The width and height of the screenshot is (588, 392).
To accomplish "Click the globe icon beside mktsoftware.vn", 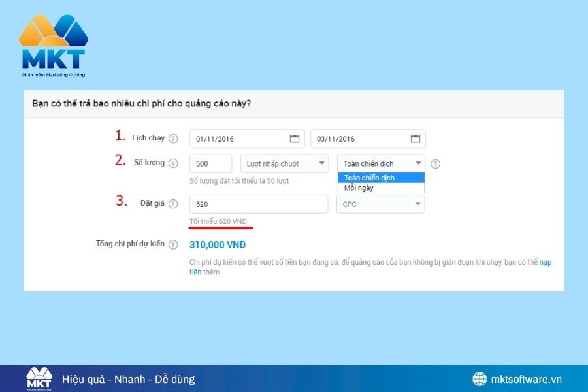I will (x=480, y=379).
